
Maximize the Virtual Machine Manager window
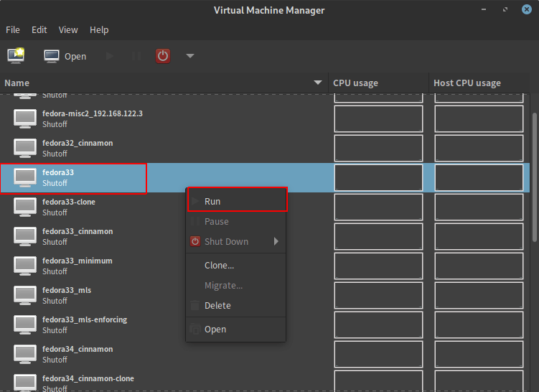point(505,9)
